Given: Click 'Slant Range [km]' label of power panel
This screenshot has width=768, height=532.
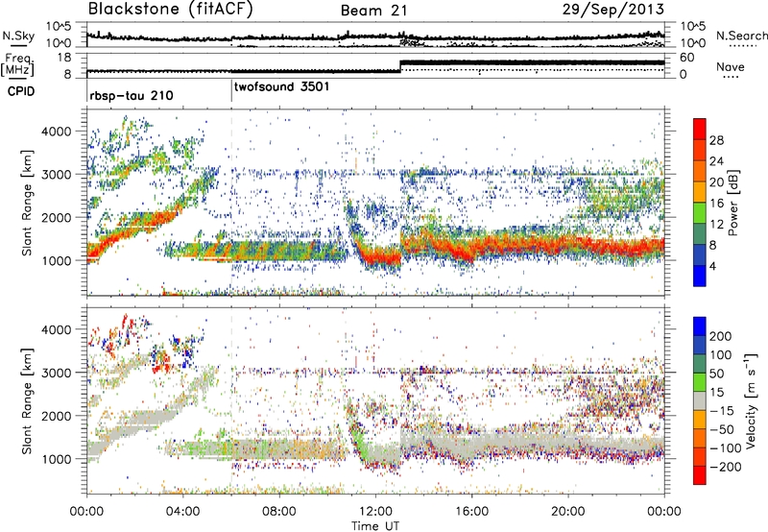Looking at the screenshot, I should coord(27,203).
